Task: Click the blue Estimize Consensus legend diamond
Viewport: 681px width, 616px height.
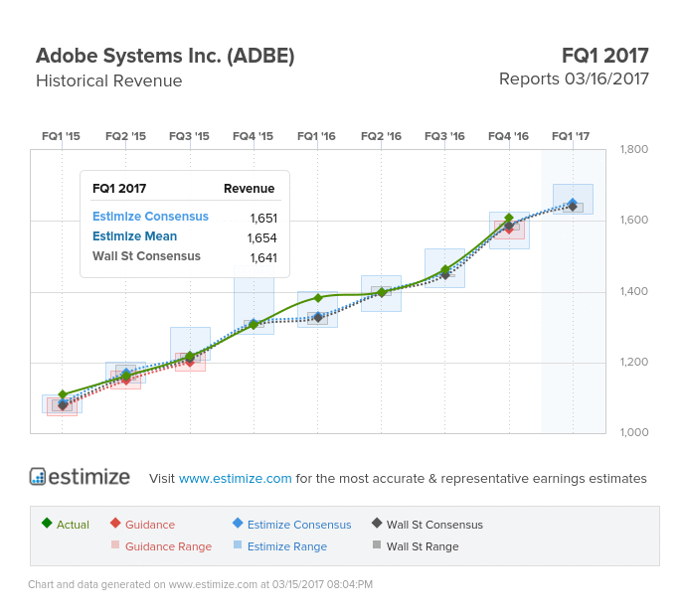Action: [238, 523]
